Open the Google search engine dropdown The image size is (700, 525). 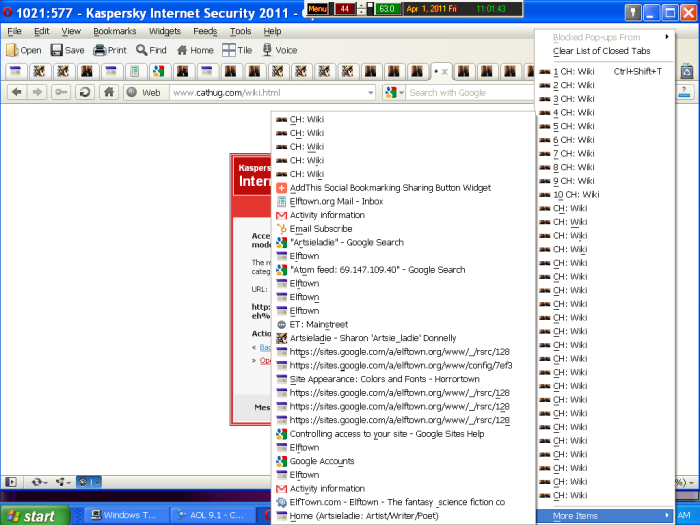(x=394, y=92)
